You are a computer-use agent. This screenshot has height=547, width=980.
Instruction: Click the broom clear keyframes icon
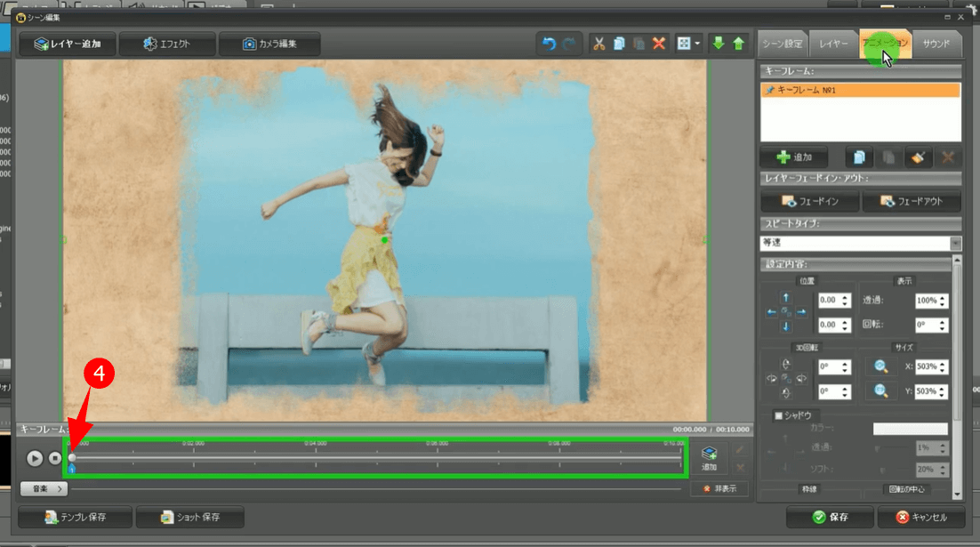919,157
